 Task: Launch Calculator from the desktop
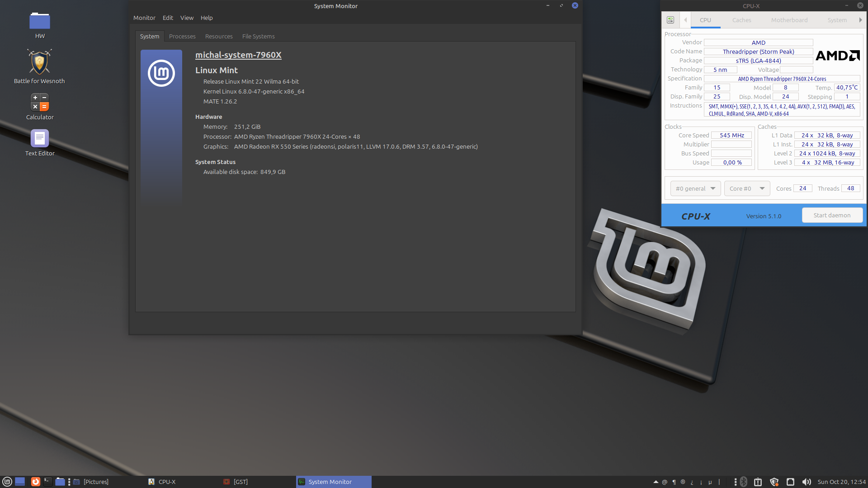tap(40, 102)
